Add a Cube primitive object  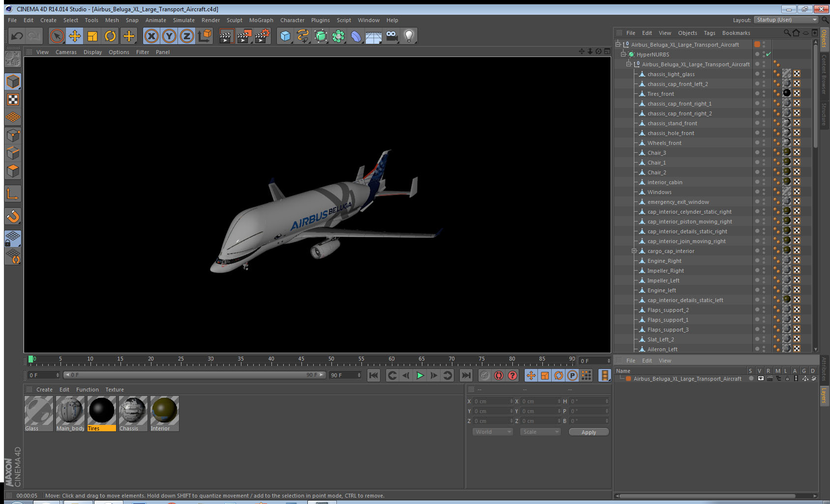(285, 36)
